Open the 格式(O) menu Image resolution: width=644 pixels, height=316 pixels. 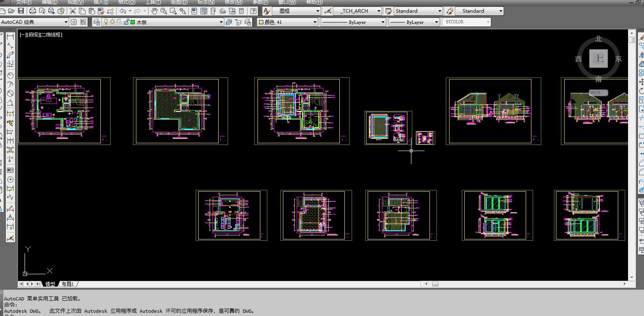(127, 2)
